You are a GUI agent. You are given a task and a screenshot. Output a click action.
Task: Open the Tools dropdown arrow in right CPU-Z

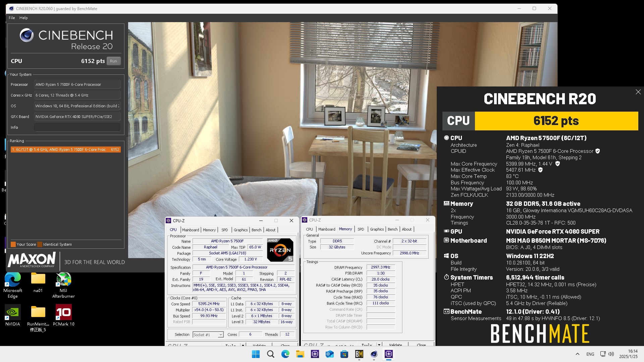point(379,345)
